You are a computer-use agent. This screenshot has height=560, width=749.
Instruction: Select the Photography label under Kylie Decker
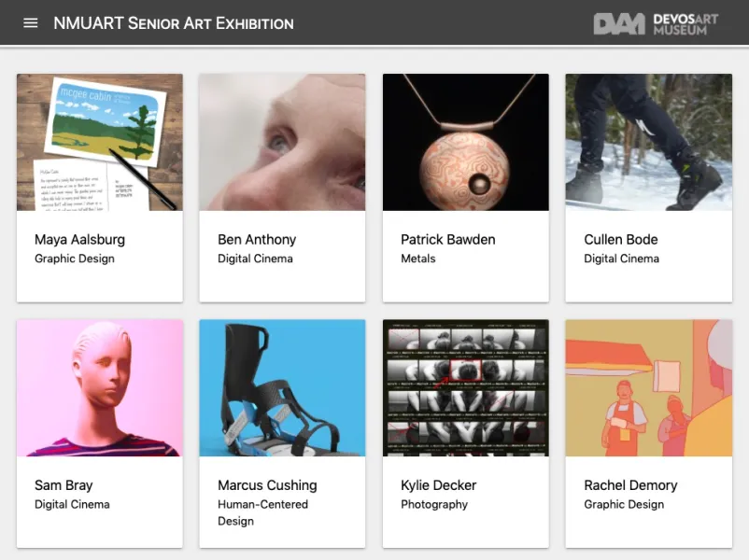point(434,504)
